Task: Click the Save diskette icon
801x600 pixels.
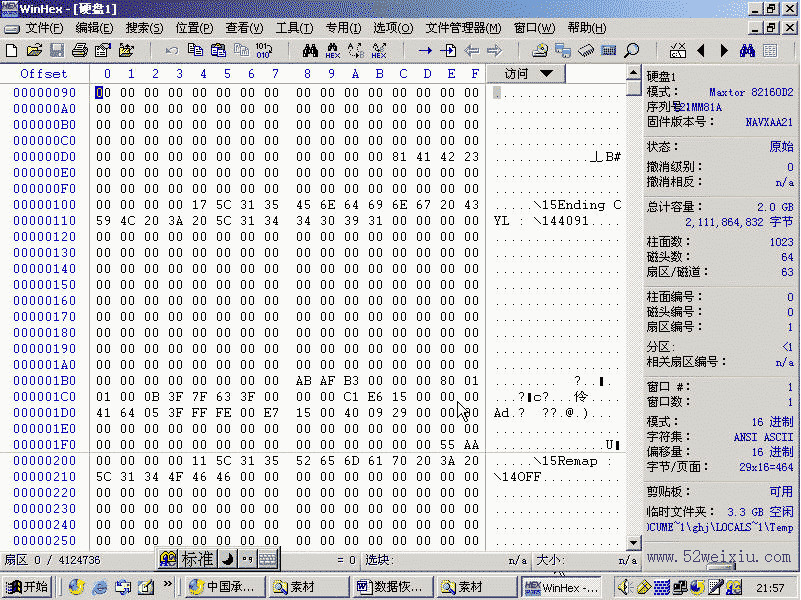Action: 57,50
